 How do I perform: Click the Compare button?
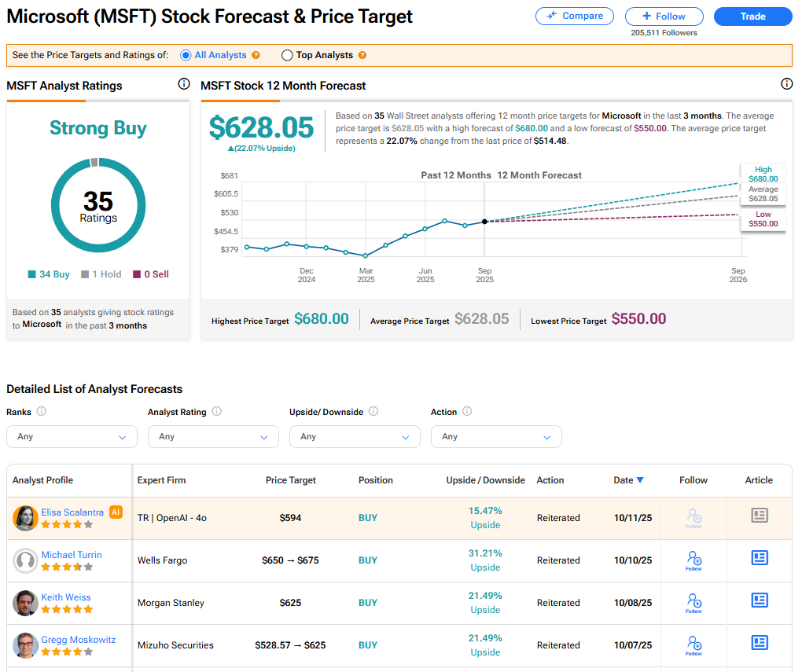(576, 16)
